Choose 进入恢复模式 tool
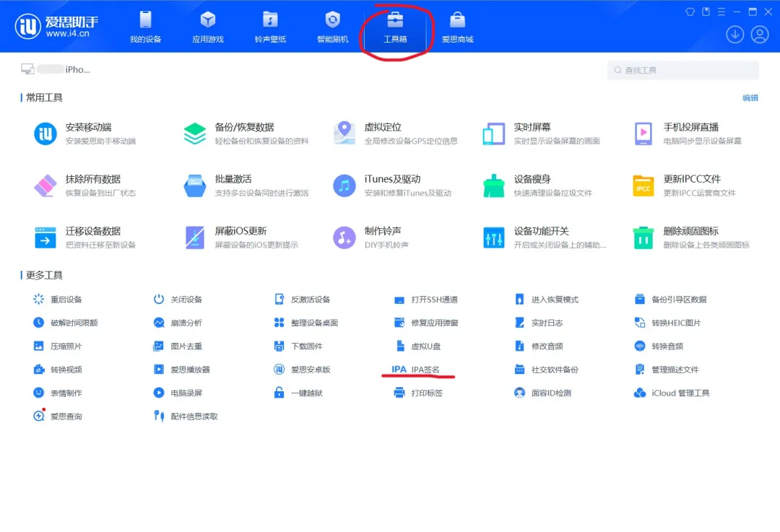 (x=546, y=300)
